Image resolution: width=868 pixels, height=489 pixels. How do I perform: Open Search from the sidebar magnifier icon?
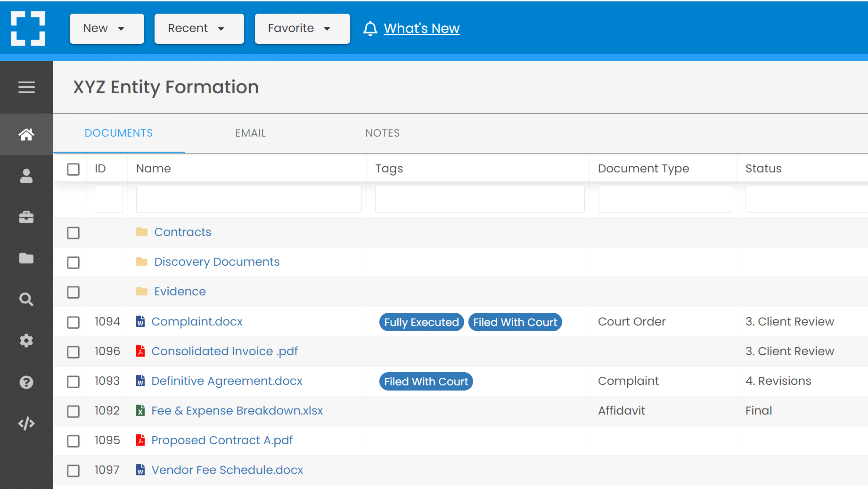click(x=26, y=299)
